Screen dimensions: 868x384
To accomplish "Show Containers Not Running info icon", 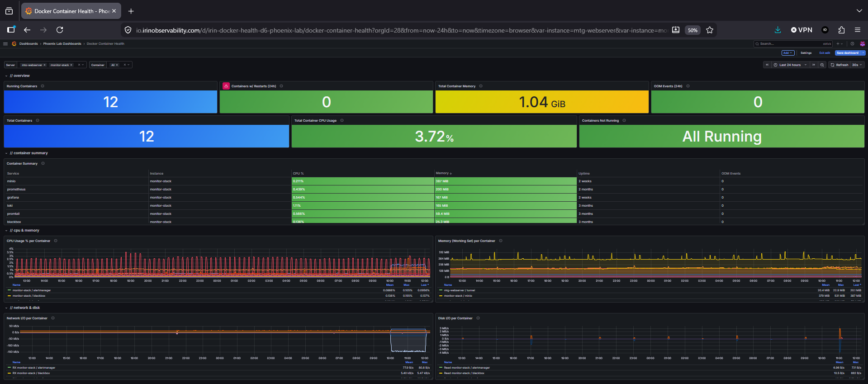I will pos(624,120).
